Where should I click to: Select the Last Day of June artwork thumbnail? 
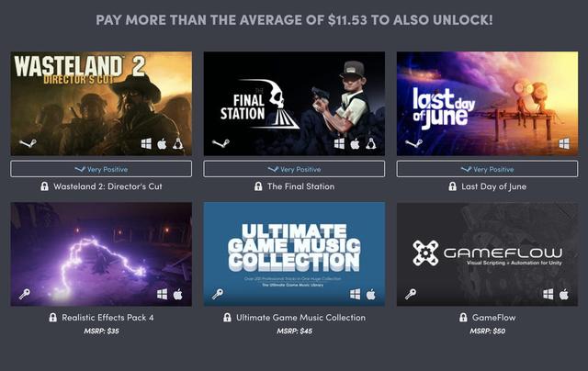pyautogui.click(x=487, y=104)
